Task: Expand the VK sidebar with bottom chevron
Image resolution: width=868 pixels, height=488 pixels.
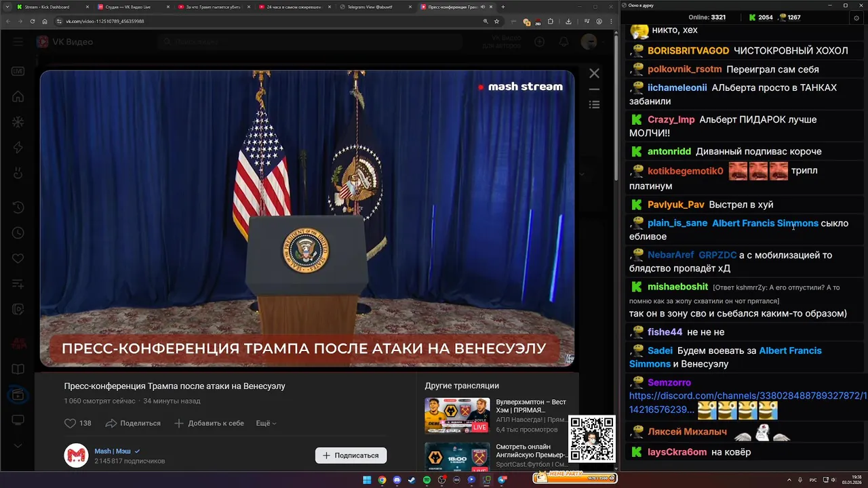Action: click(x=18, y=446)
